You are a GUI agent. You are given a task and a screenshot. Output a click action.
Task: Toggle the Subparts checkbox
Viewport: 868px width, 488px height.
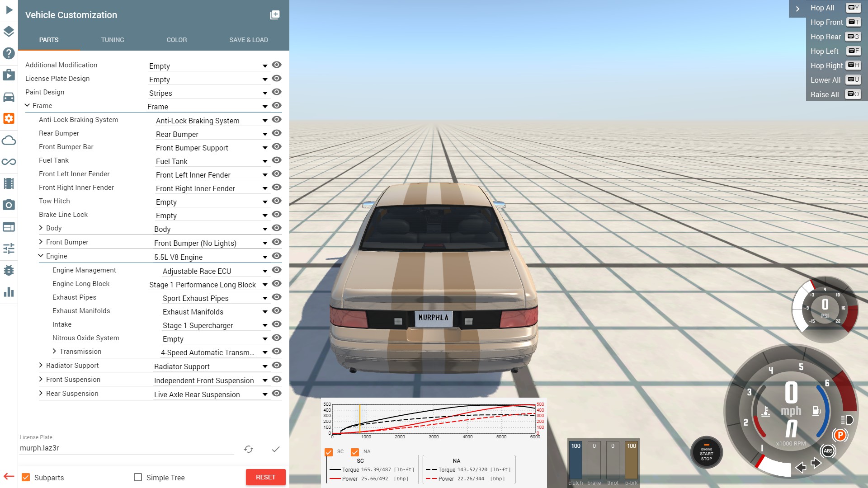click(26, 477)
